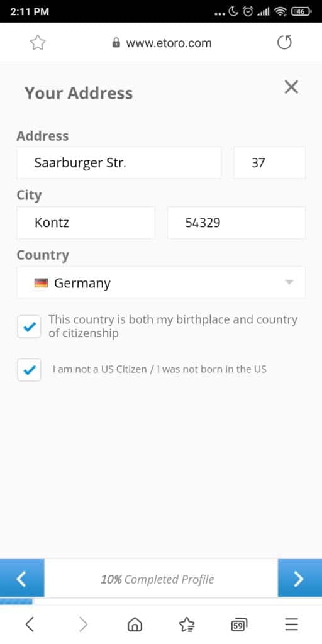Edit the postal code 54329 field

pyautogui.click(x=236, y=223)
